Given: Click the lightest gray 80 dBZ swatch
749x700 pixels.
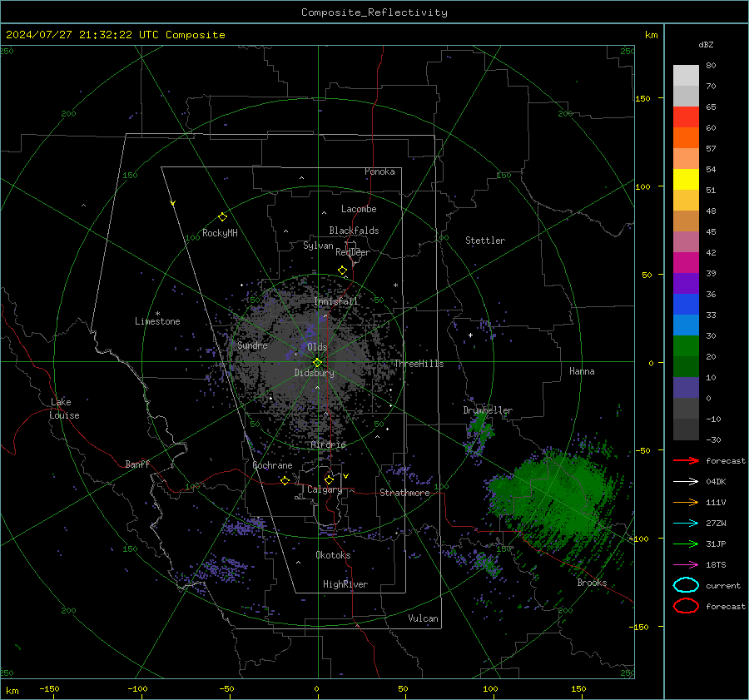Looking at the screenshot, I should pyautogui.click(x=686, y=76).
